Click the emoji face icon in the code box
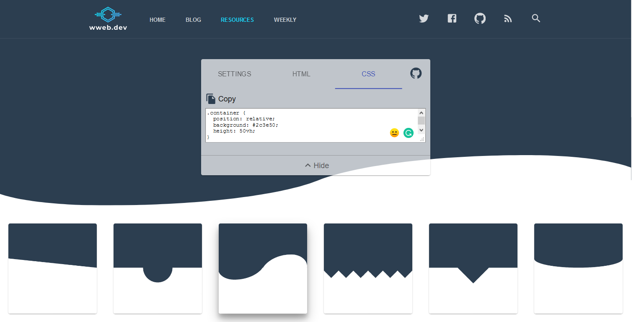The width and height of the screenshot is (644, 322). [x=394, y=133]
